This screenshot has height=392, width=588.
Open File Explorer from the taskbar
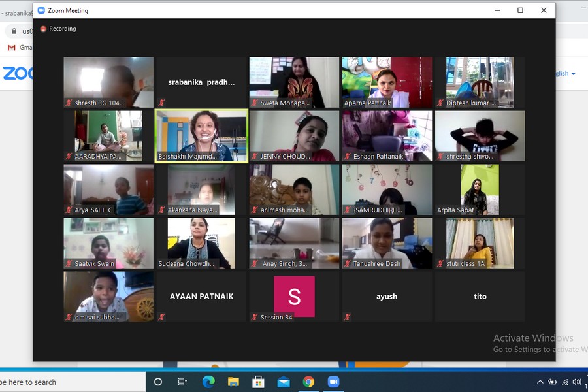[x=233, y=382]
